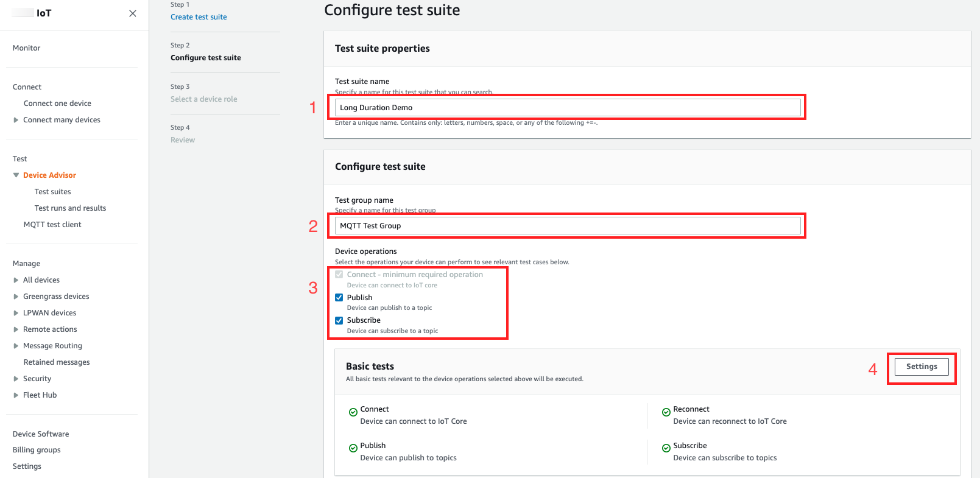This screenshot has width=980, height=478.
Task: Click the green checkmark icon beside Reconnect test
Action: click(x=666, y=412)
